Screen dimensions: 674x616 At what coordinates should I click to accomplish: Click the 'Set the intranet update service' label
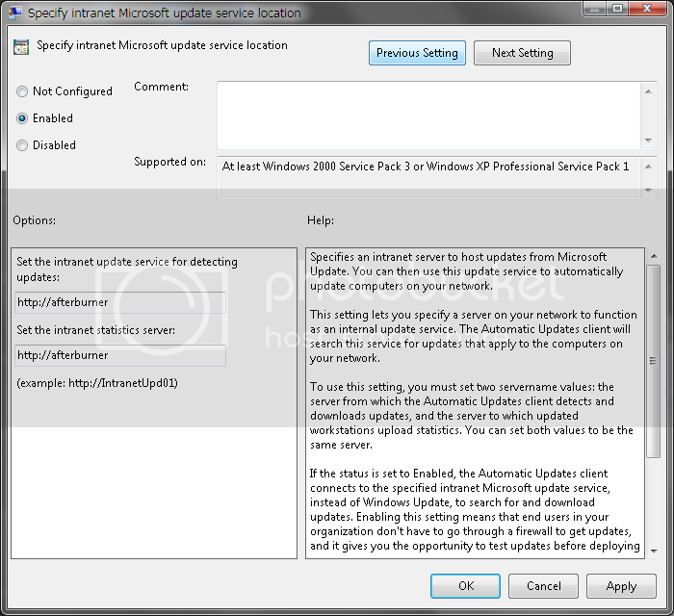point(127,269)
